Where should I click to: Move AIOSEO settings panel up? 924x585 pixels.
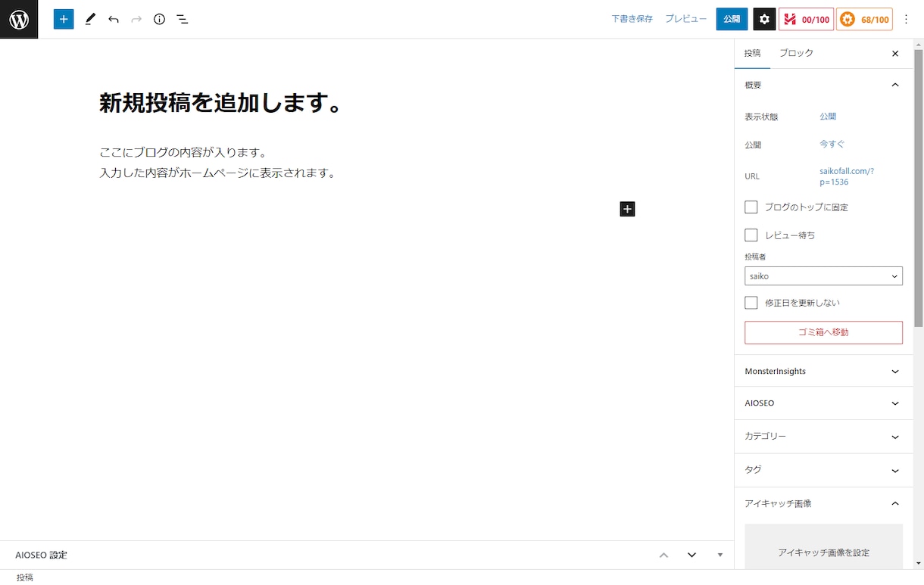pyautogui.click(x=664, y=555)
